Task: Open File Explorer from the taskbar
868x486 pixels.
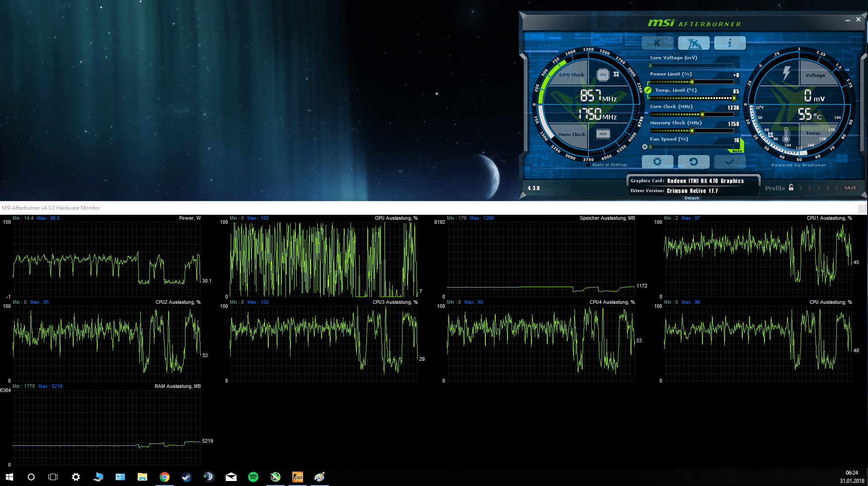Action: (142, 477)
